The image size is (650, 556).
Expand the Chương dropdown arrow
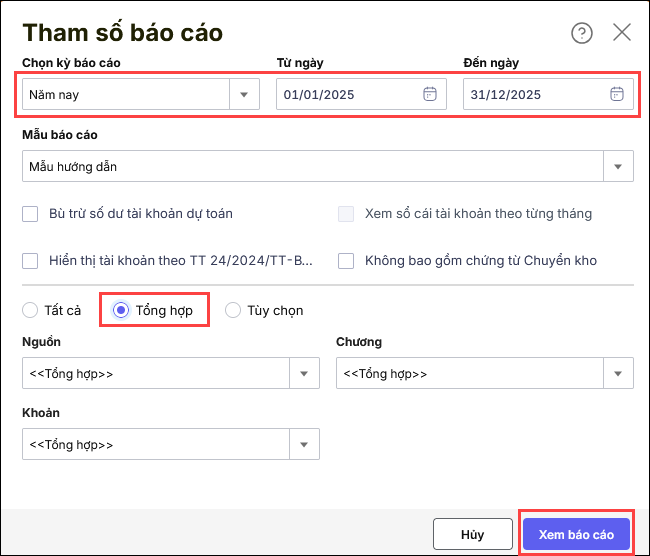click(x=618, y=374)
